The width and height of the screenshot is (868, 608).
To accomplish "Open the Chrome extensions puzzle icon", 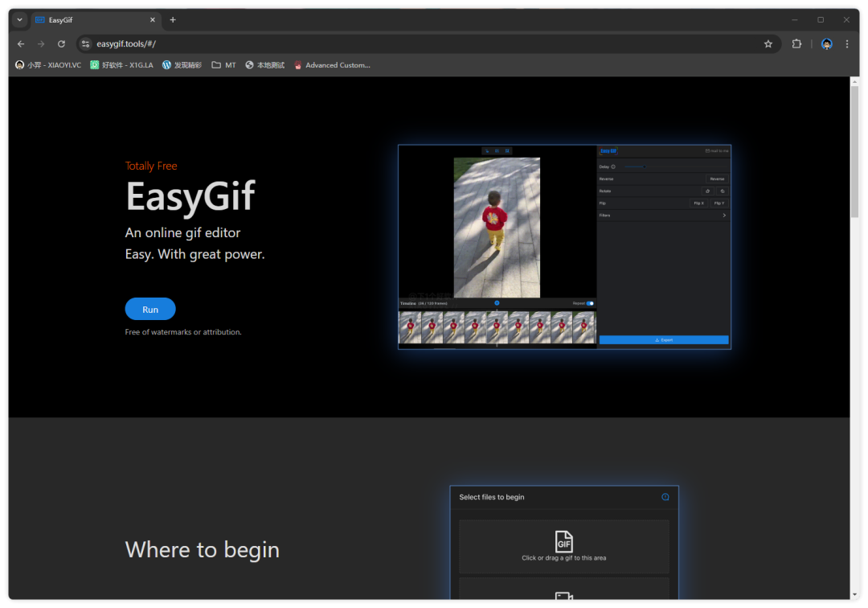I will tap(796, 44).
